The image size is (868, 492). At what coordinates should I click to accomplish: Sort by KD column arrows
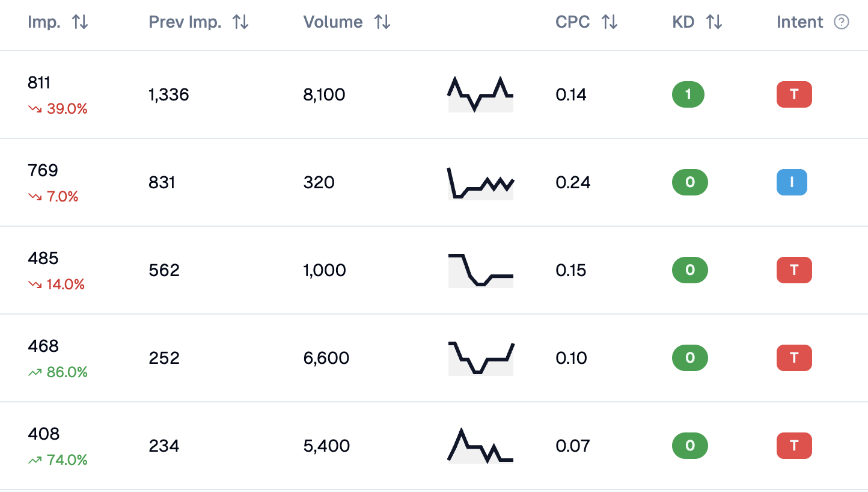click(714, 22)
